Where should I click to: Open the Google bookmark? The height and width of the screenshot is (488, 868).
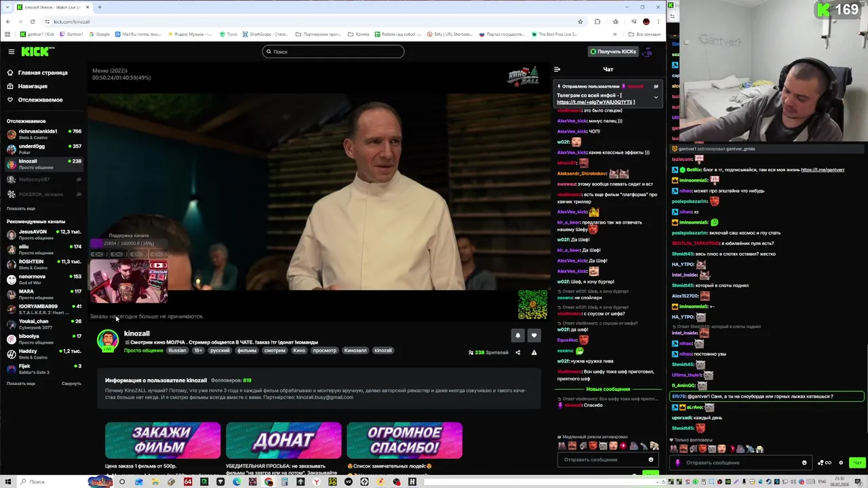(x=99, y=34)
